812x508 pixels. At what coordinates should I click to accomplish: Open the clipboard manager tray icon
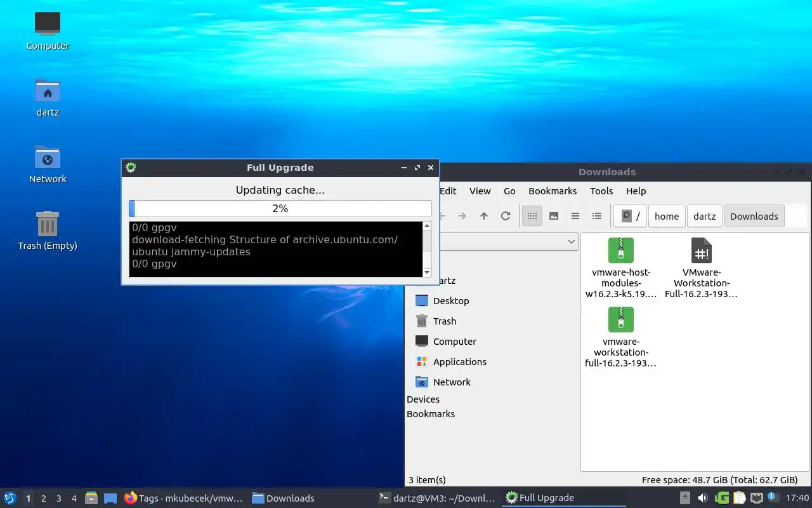click(x=739, y=498)
